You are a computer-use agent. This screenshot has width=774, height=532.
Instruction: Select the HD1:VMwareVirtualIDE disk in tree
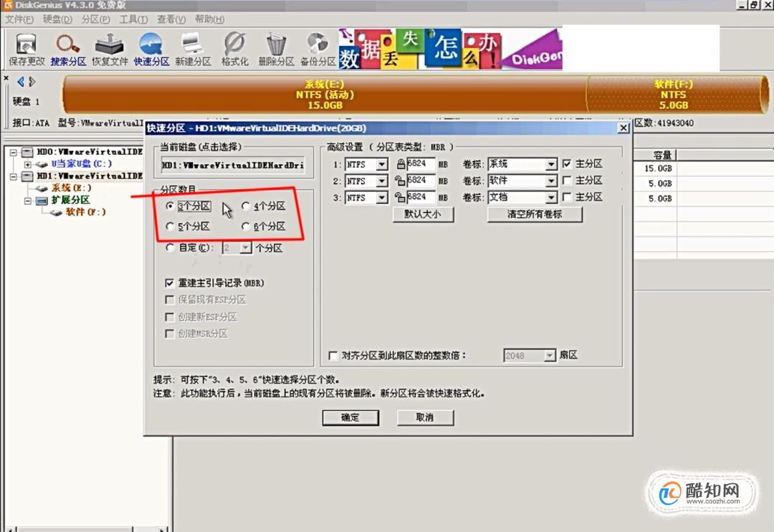(89, 176)
